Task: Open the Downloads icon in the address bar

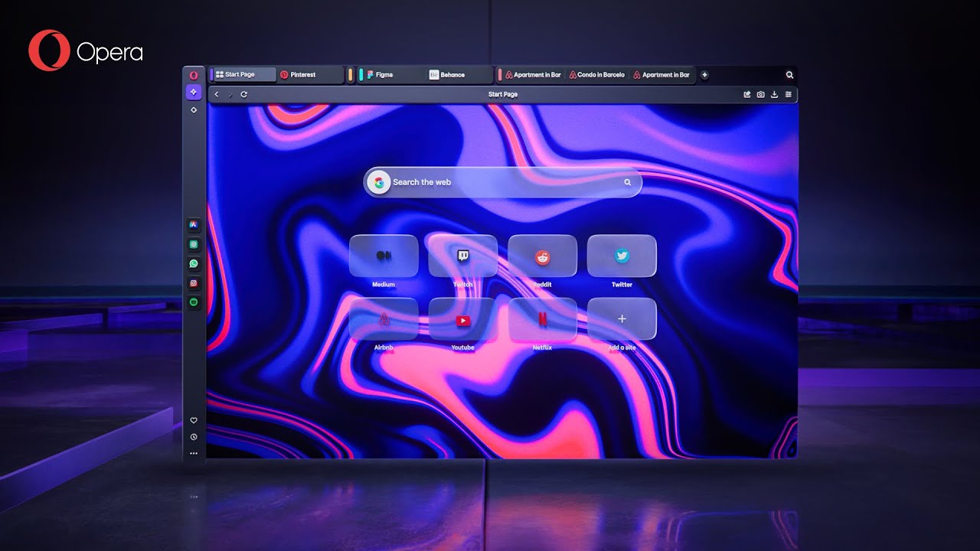Action: 775,94
